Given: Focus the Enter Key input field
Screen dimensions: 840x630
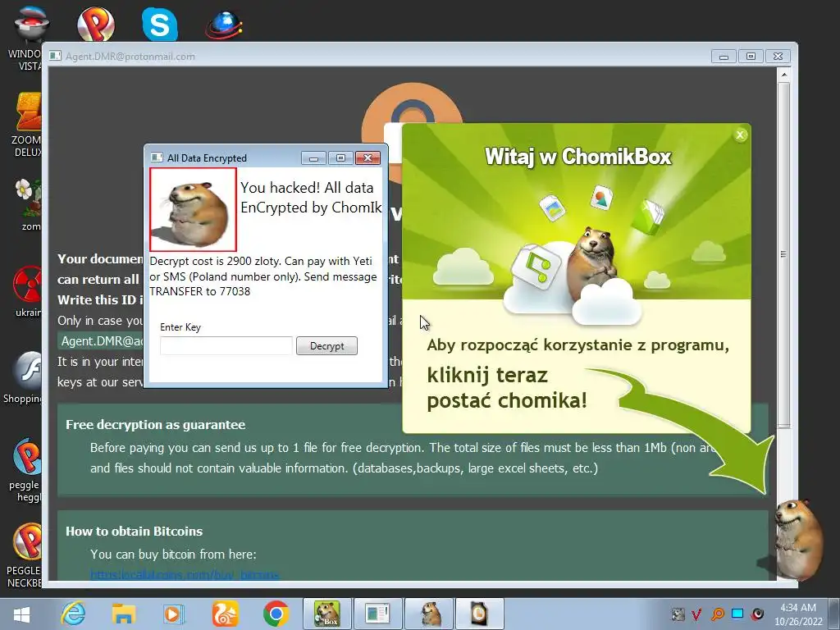Looking at the screenshot, I should click(226, 346).
